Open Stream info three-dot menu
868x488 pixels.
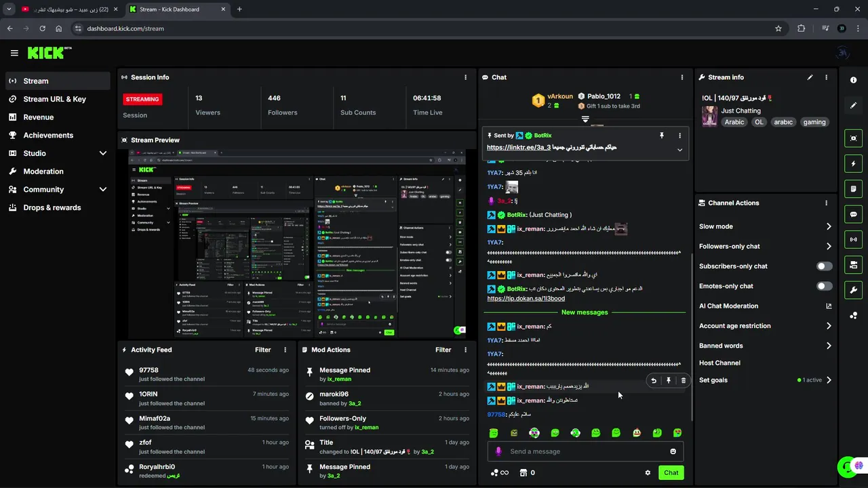coord(826,77)
